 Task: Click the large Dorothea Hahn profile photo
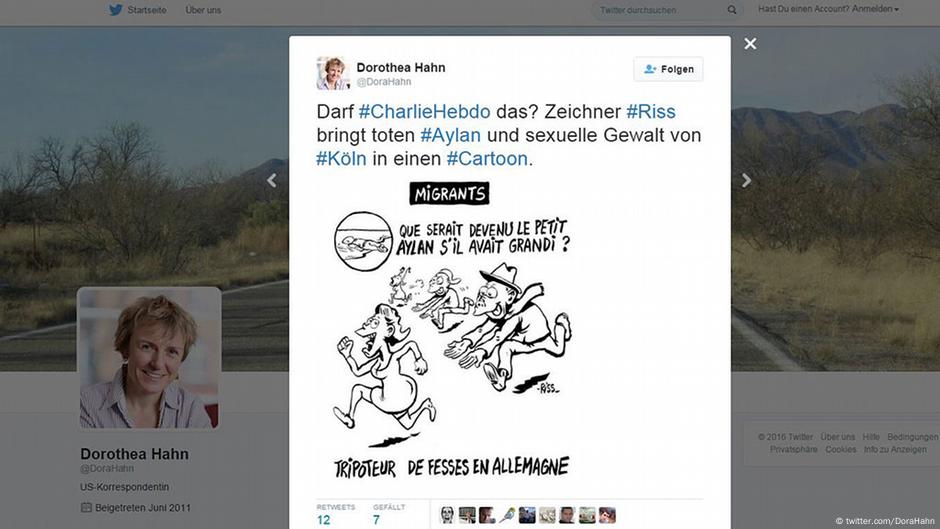click(149, 358)
